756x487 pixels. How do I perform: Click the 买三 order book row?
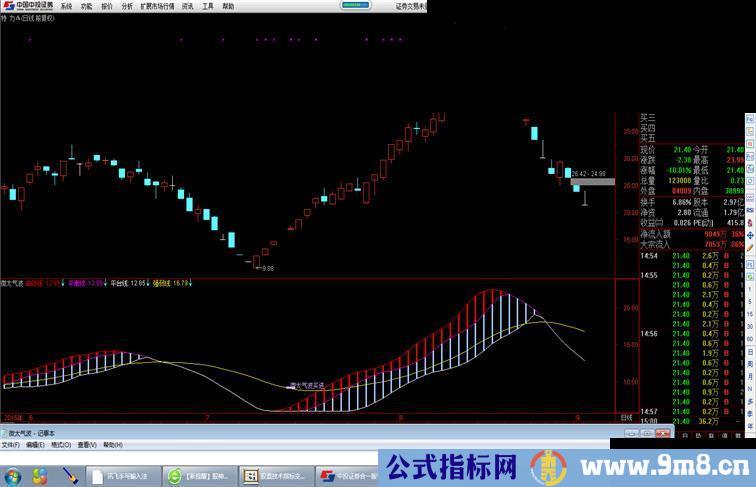click(648, 119)
